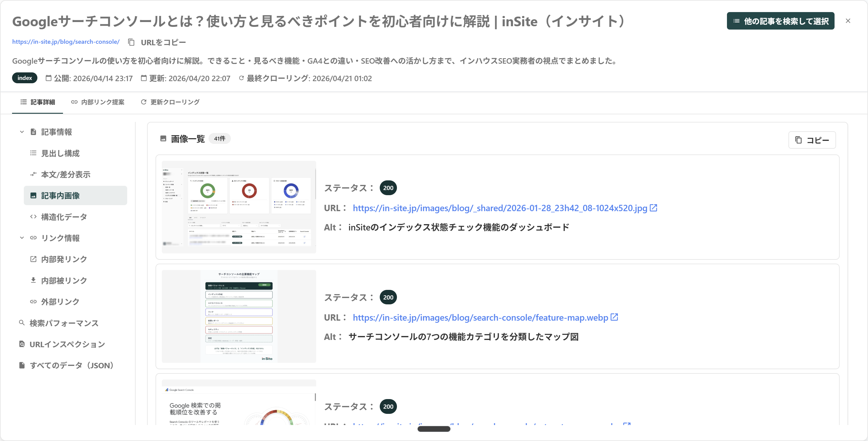Open the 構造化データ section
Viewport: 868px width, 441px height.
pyautogui.click(x=63, y=217)
